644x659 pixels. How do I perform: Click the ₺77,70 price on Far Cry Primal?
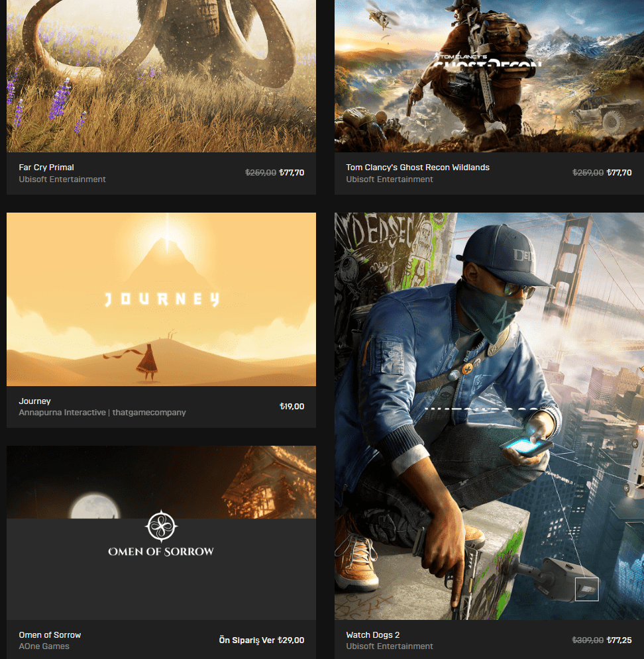click(292, 172)
